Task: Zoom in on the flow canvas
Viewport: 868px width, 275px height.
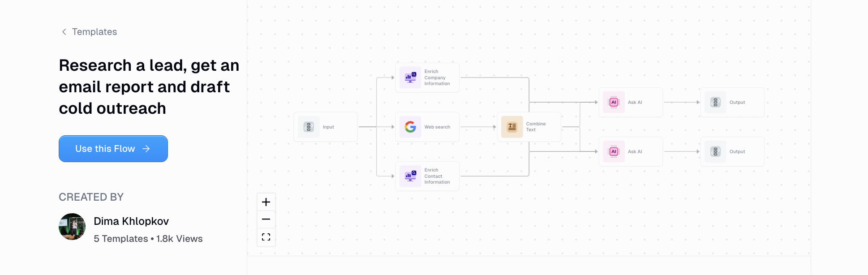Action: click(x=266, y=202)
